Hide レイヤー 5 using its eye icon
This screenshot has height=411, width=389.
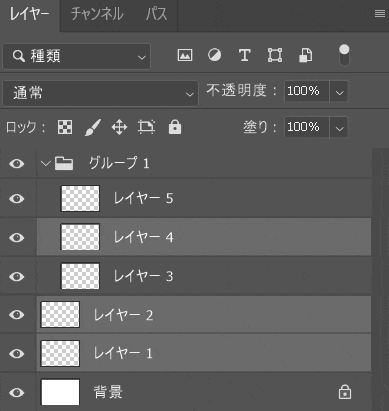click(x=17, y=199)
